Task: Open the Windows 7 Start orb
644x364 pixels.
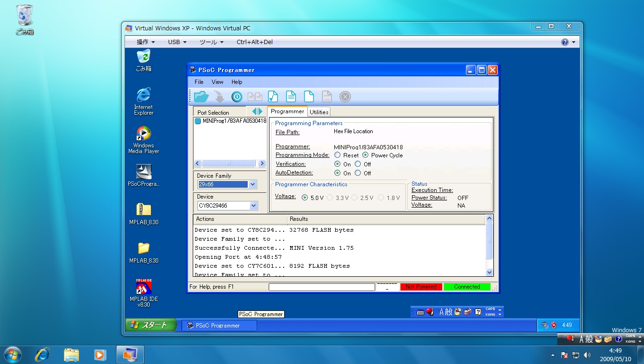Action: 12,354
